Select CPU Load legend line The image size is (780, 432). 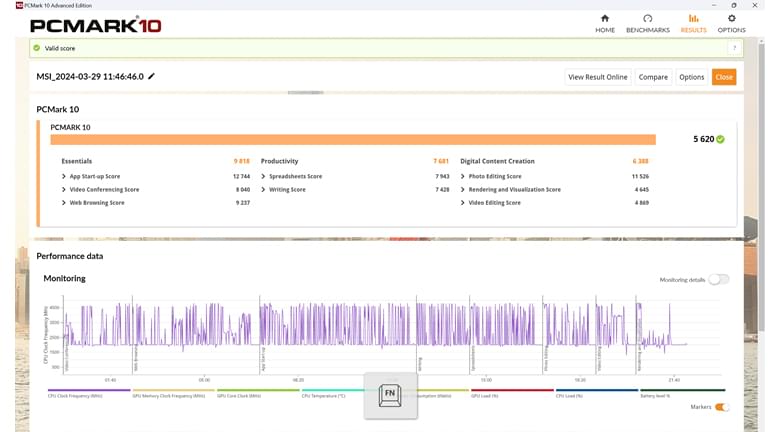click(x=597, y=390)
